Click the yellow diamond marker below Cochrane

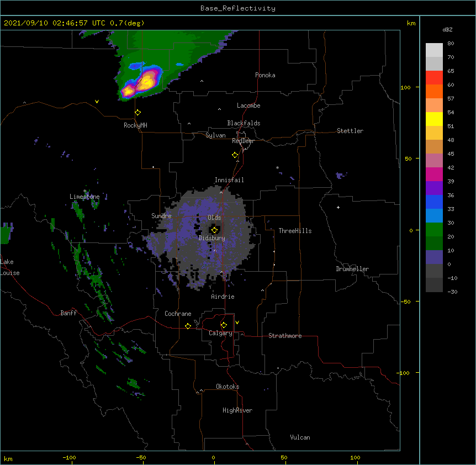[188, 326]
